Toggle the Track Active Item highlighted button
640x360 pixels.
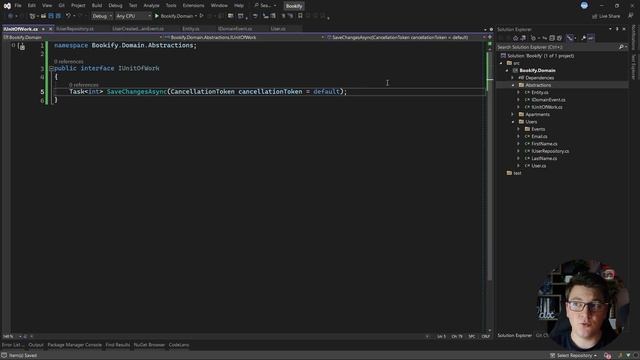pyautogui.click(x=570, y=38)
